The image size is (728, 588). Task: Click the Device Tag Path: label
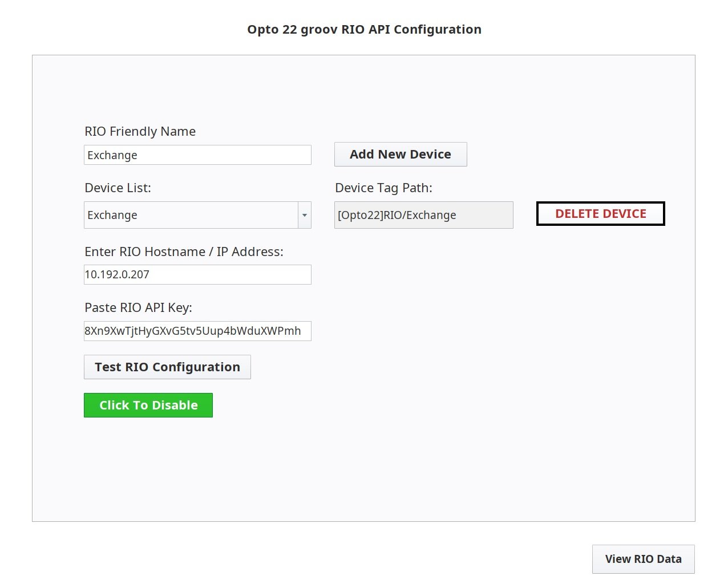383,188
